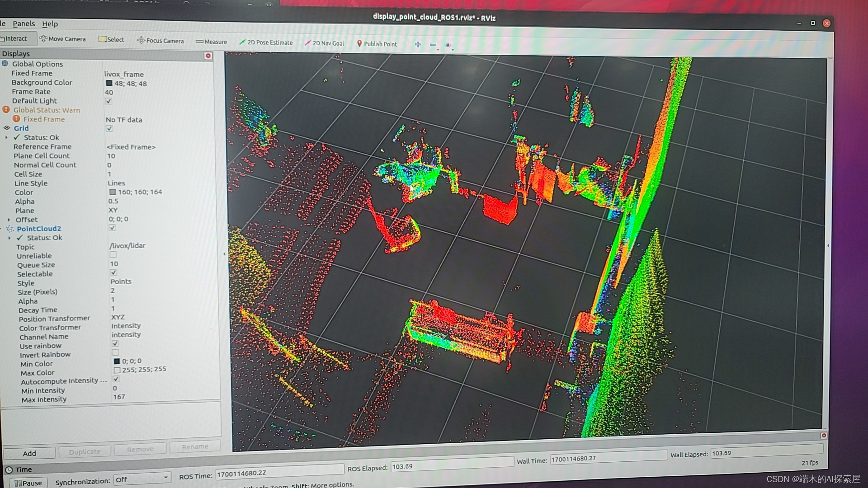Image resolution: width=868 pixels, height=488 pixels.
Task: Select the Channel Name intensity value
Action: tap(126, 334)
